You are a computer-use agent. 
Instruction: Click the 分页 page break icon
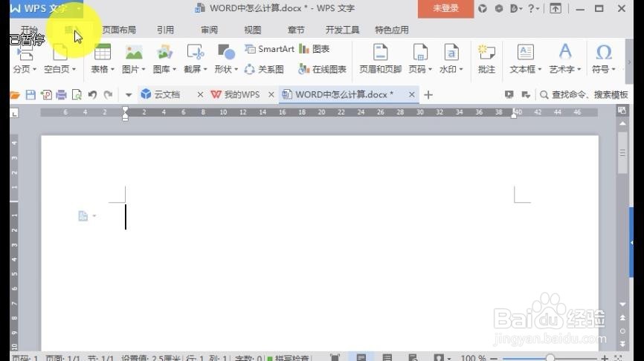pos(25,53)
